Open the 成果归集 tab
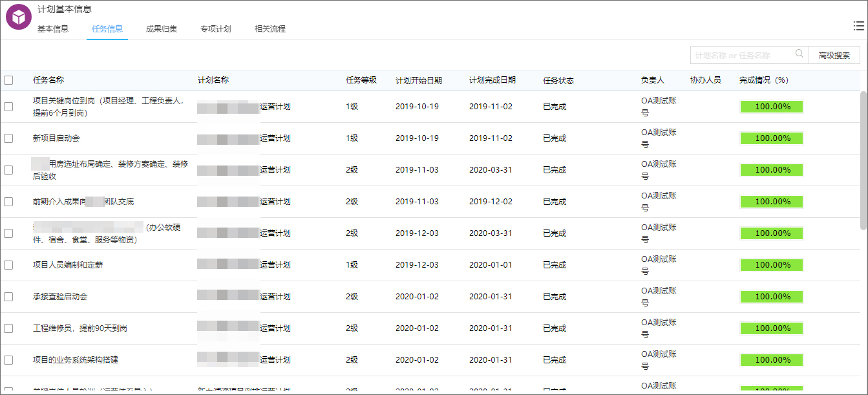Screen dimensions: 868x395 coord(162,29)
